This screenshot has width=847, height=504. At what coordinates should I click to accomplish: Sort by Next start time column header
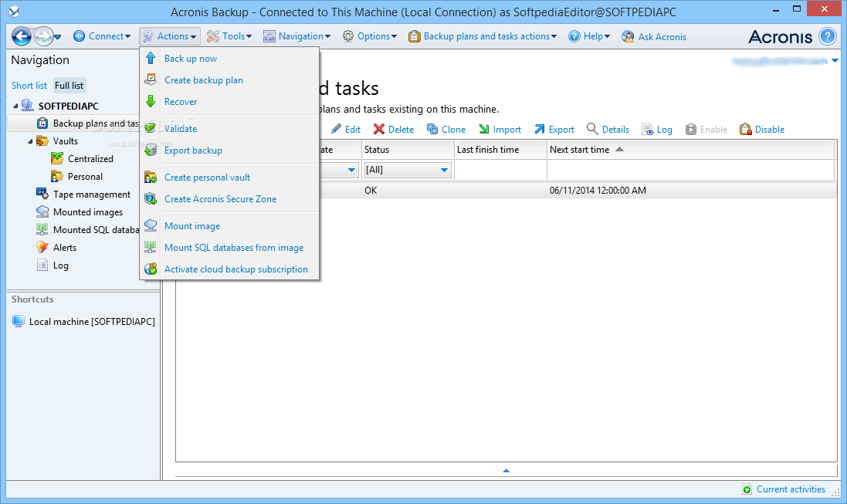[x=692, y=150]
